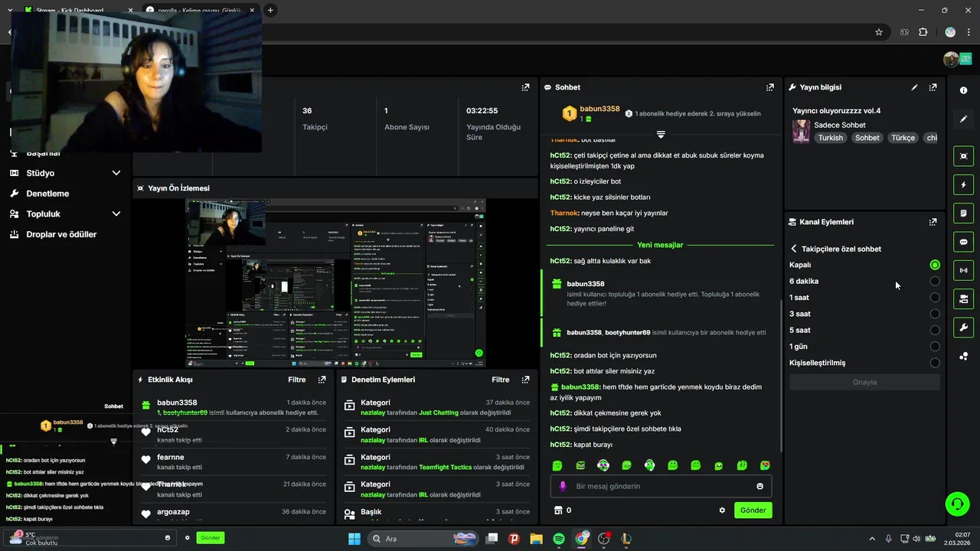980x551 pixels.
Task: Send the chat message with Gönder
Action: click(x=753, y=510)
